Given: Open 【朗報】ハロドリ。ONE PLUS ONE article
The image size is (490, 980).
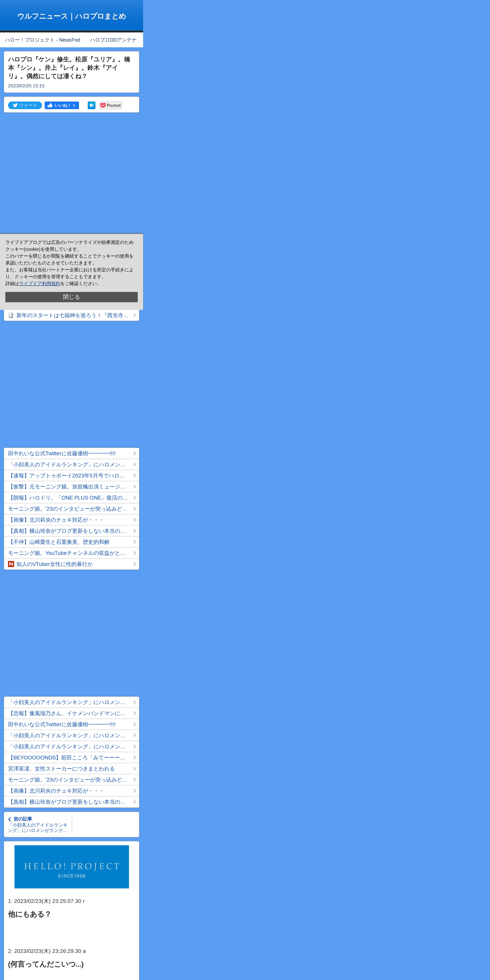Looking at the screenshot, I should point(68,498).
